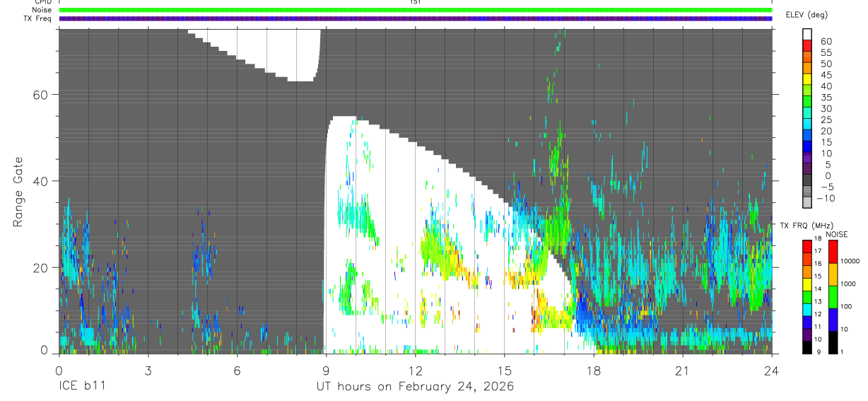The height and width of the screenshot is (401, 868).
Task: Click the '21' tick on the UT hours axis
Action: pyautogui.click(x=682, y=371)
